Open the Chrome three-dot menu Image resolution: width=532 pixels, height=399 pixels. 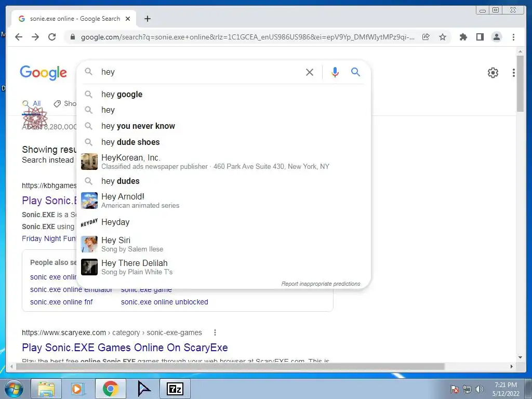tap(513, 37)
